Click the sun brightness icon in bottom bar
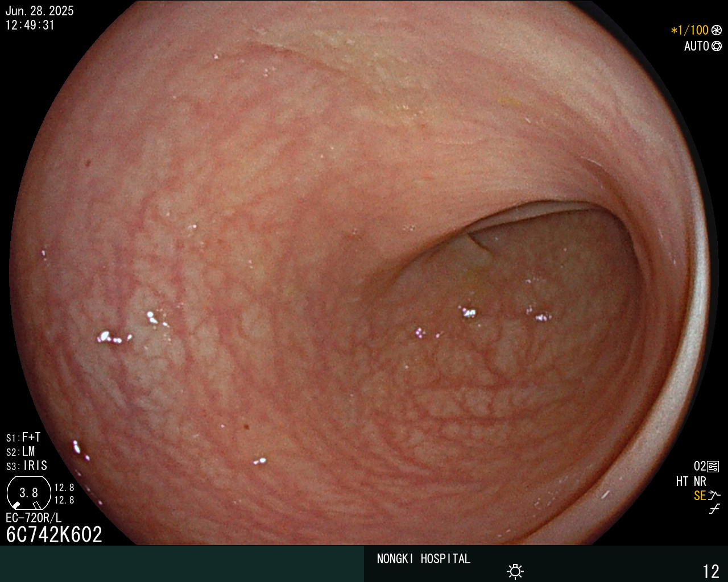This screenshot has height=582, width=728. click(x=515, y=571)
